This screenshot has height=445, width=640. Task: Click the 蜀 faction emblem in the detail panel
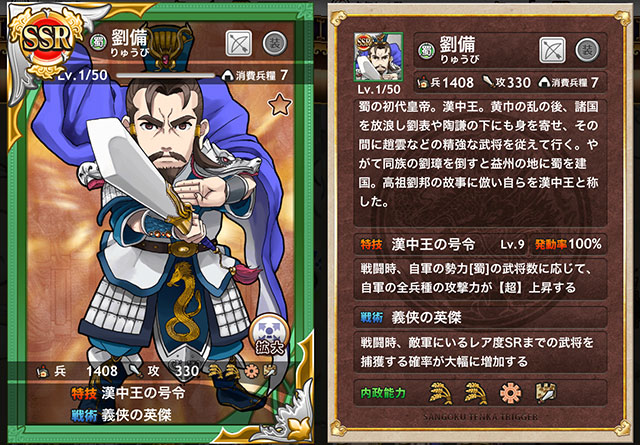coord(427,51)
